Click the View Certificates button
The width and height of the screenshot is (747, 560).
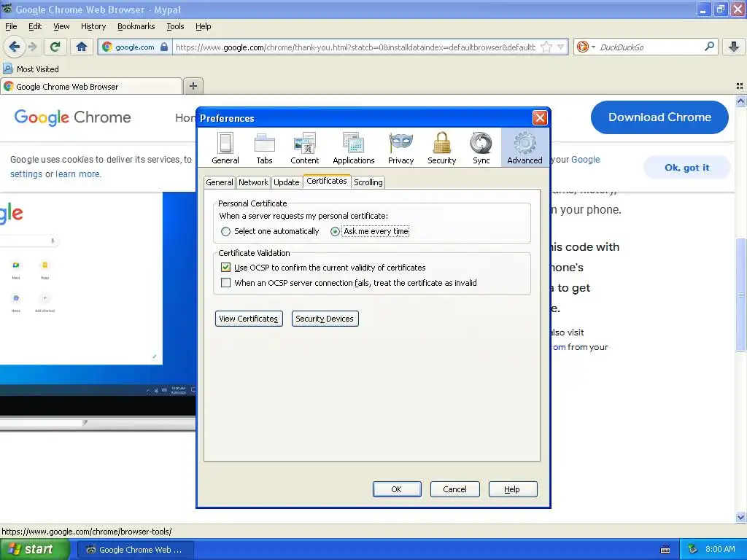249,319
